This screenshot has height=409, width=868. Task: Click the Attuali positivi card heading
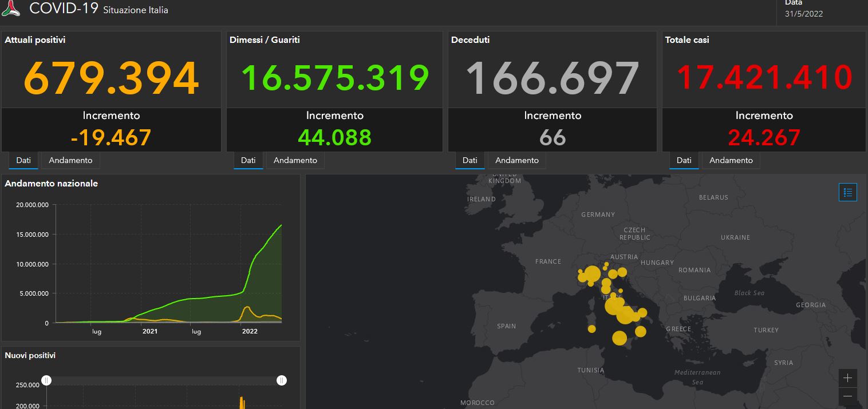(x=35, y=40)
